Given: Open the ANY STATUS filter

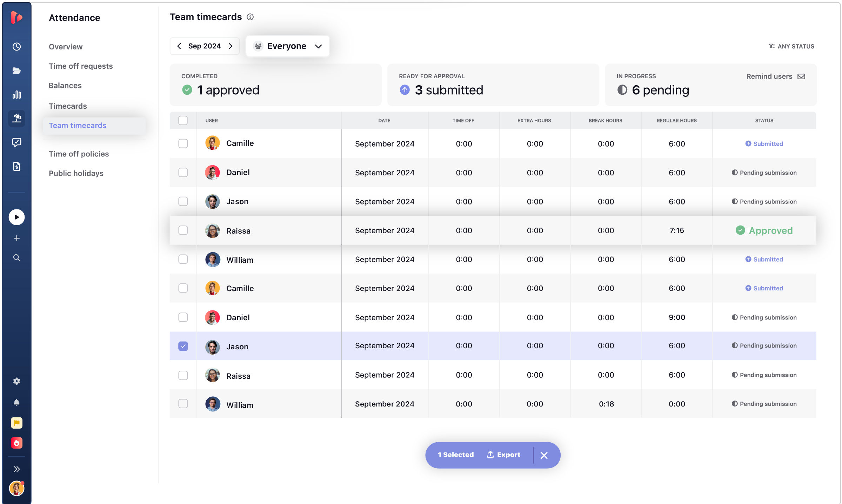Looking at the screenshot, I should pyautogui.click(x=791, y=46).
